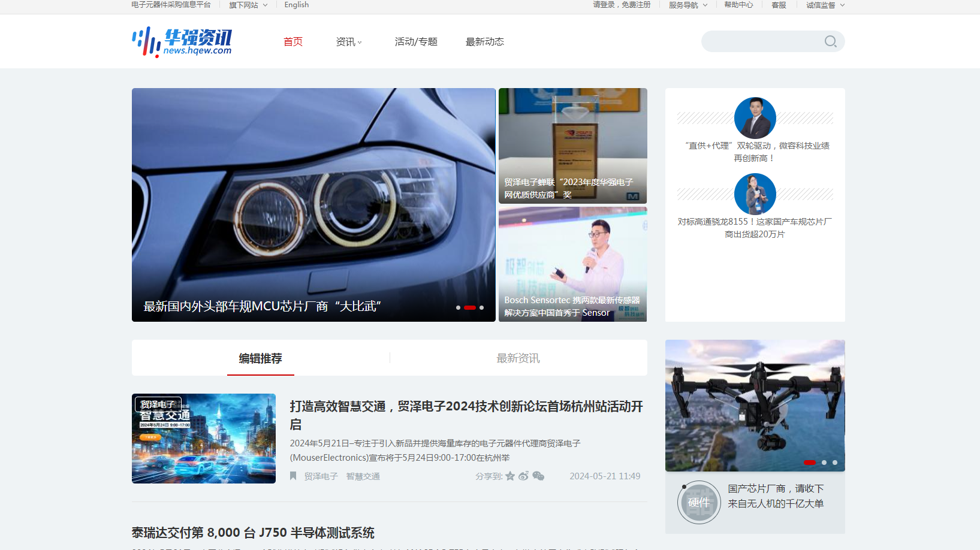The width and height of the screenshot is (980, 550).
Task: Click the search magnifier icon
Action: click(x=830, y=41)
